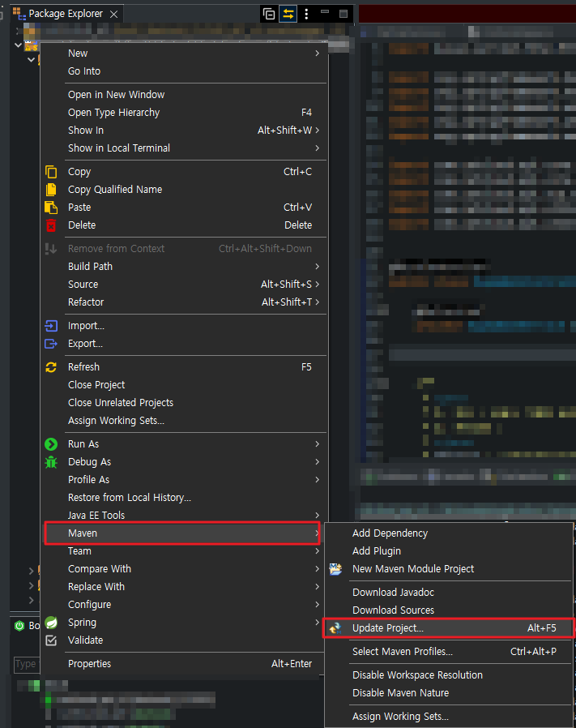Maximize the Package Explorer view

(x=343, y=14)
